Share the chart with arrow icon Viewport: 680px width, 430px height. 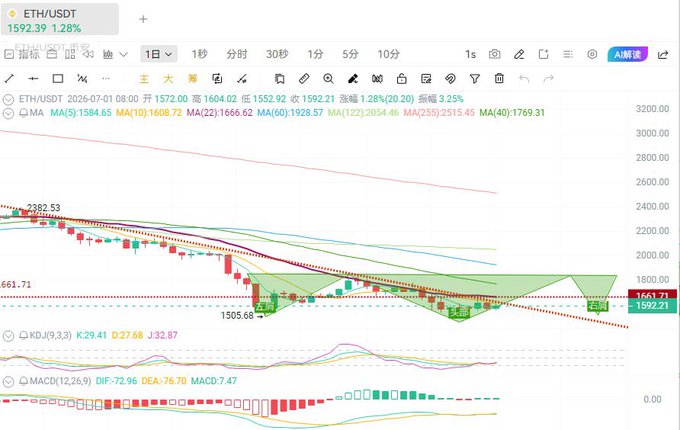tap(663, 55)
